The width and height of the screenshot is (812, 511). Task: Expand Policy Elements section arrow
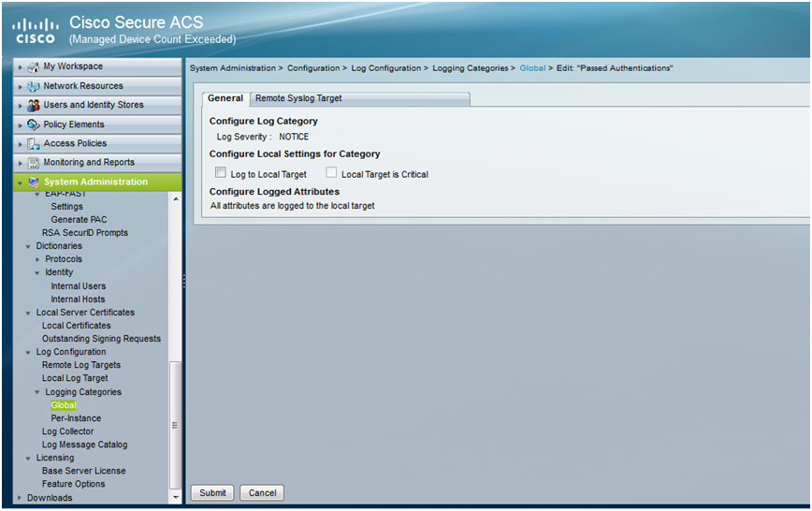[x=21, y=124]
